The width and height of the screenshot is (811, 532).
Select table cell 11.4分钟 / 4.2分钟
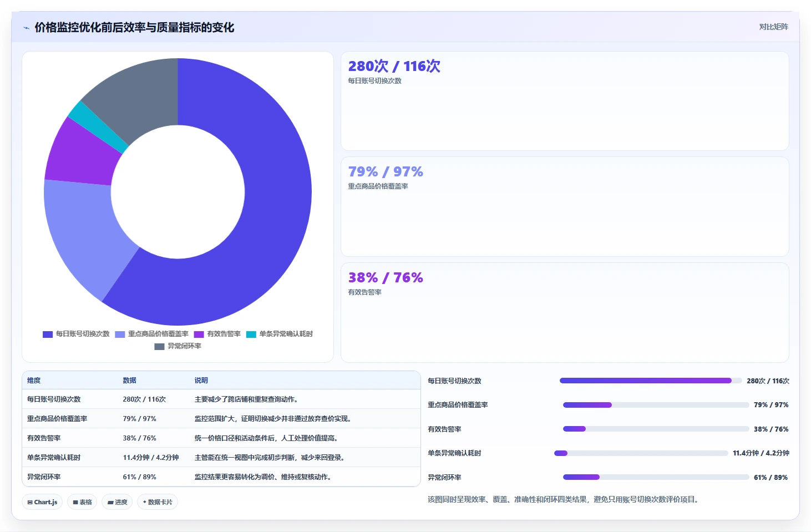150,458
